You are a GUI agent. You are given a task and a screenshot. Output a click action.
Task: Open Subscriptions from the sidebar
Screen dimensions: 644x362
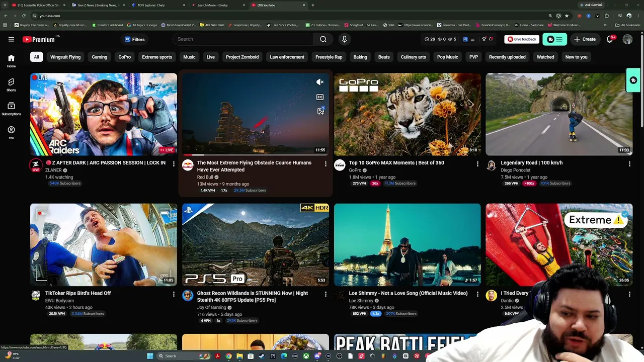point(11,109)
